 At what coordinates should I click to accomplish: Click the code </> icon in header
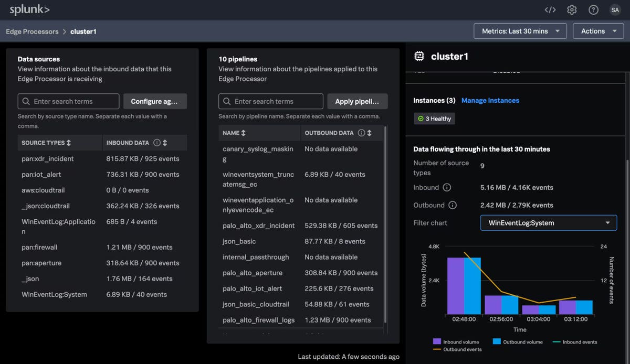[549, 9]
